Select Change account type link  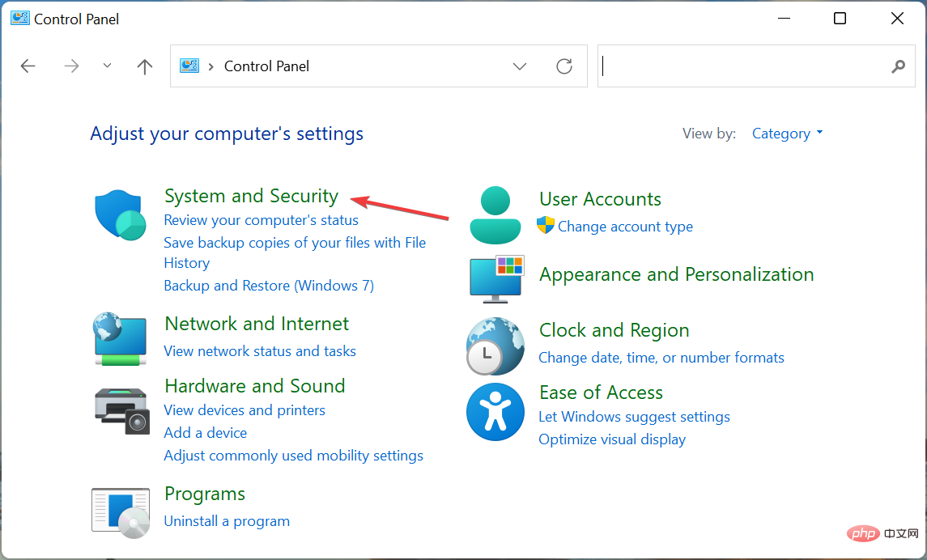click(626, 227)
